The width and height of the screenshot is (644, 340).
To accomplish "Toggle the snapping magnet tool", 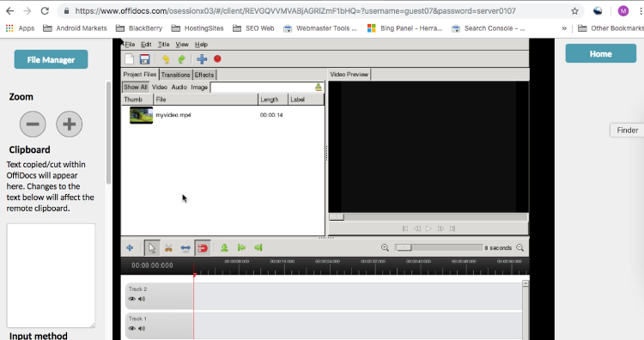I will tap(203, 248).
